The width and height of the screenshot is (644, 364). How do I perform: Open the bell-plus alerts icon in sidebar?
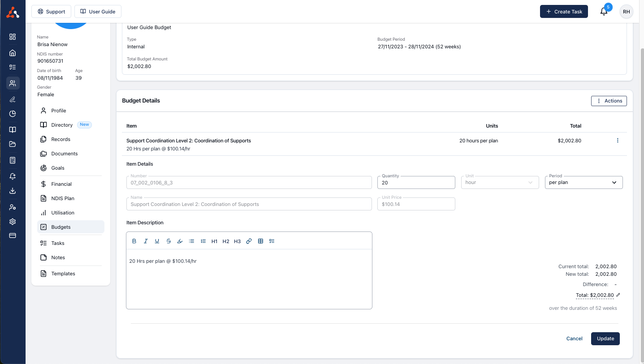click(x=13, y=176)
